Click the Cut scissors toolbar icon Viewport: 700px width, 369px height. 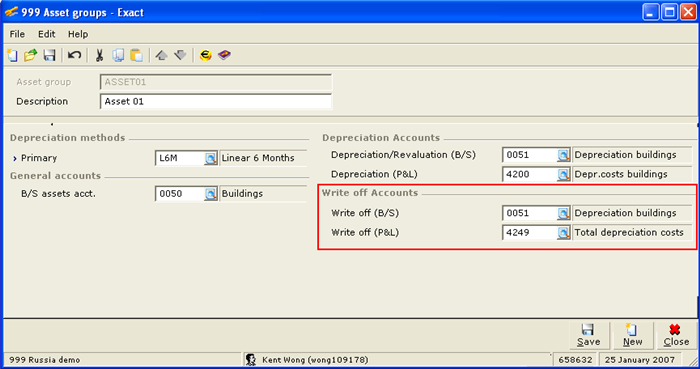(x=99, y=55)
